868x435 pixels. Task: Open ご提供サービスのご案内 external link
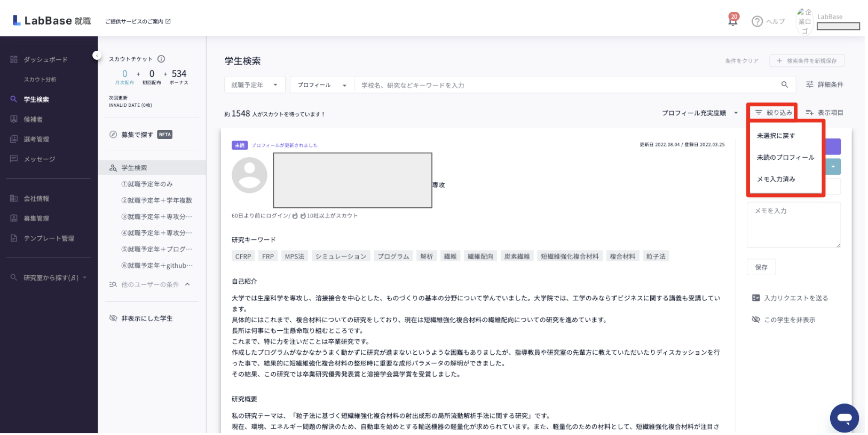tap(138, 21)
